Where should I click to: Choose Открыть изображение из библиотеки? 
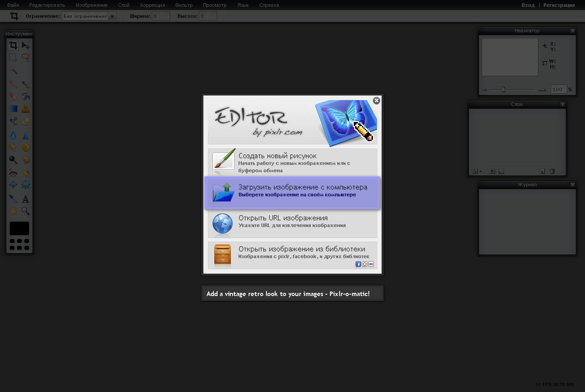click(292, 255)
